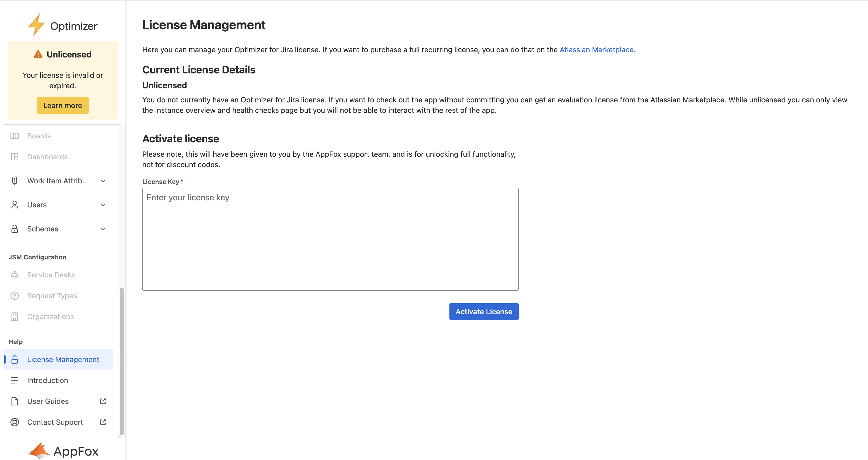Open Organizations via the building icon
The image size is (868, 460).
tap(14, 317)
